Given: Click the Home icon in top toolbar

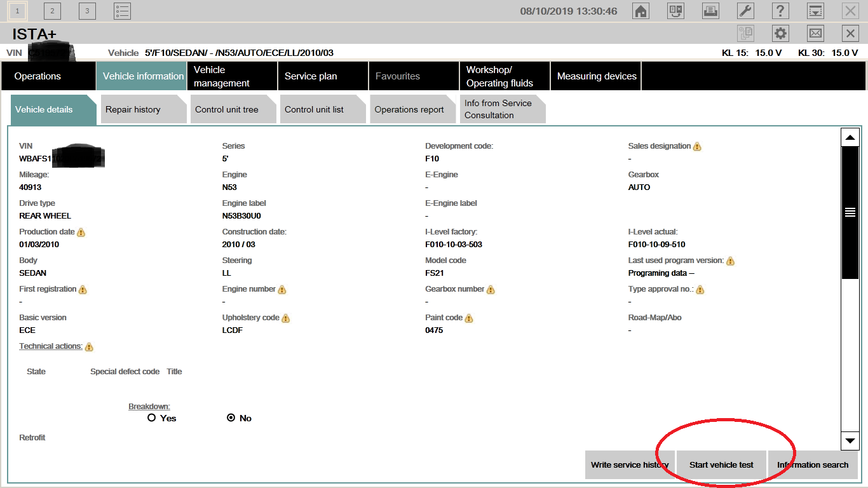Looking at the screenshot, I should point(641,11).
